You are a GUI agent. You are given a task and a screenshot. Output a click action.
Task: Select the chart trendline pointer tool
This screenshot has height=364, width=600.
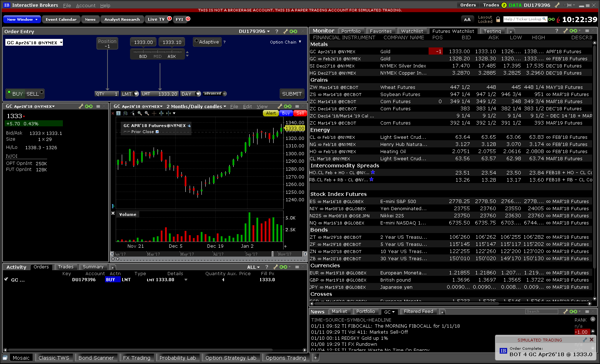tap(133, 113)
